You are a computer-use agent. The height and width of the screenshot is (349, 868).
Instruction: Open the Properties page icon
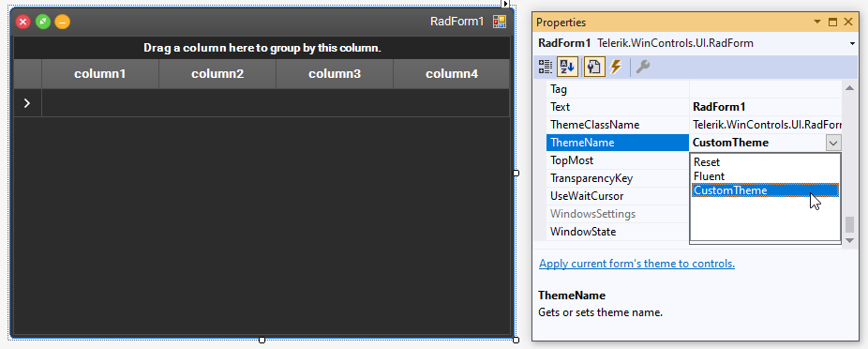[594, 68]
